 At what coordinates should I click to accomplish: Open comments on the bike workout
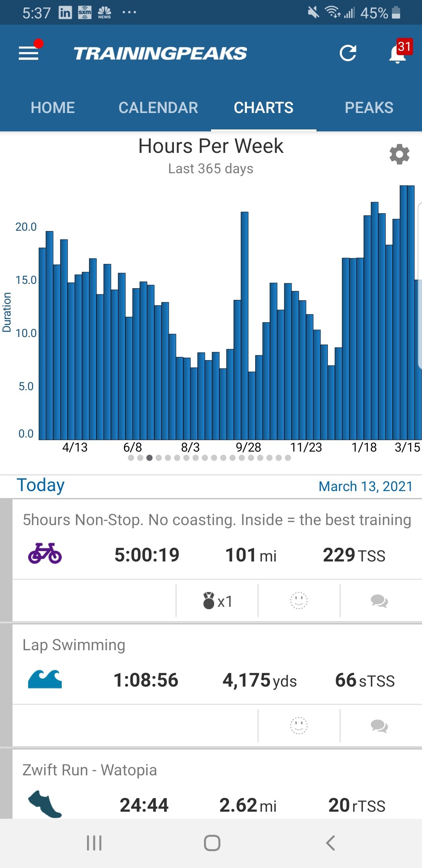(x=379, y=601)
